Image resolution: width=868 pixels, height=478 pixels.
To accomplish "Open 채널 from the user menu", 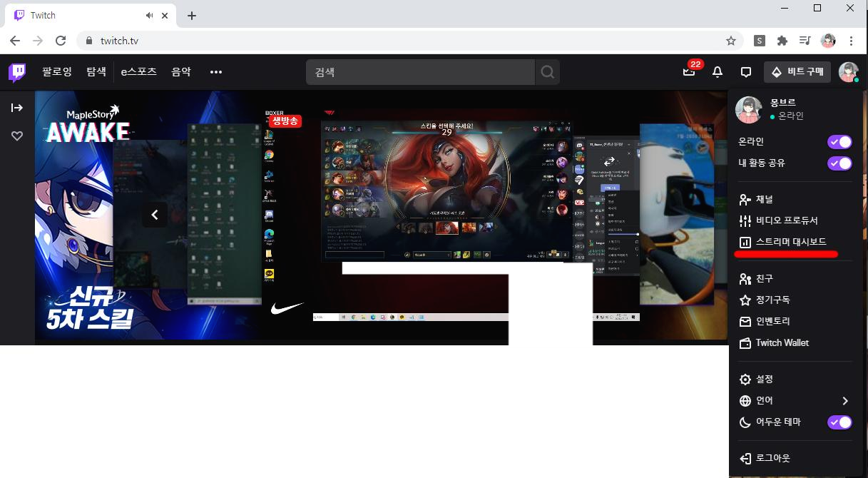I will point(795,200).
